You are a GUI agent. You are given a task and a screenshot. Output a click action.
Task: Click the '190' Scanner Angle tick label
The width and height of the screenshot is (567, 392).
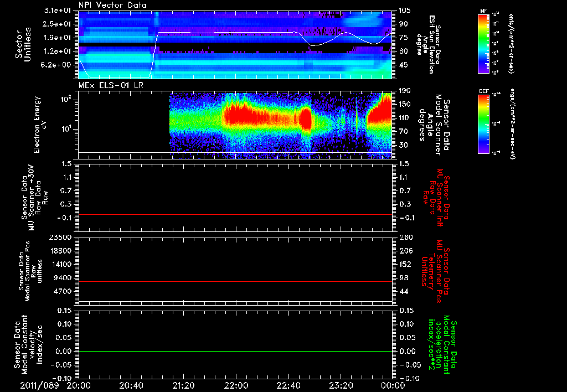tap(405, 91)
